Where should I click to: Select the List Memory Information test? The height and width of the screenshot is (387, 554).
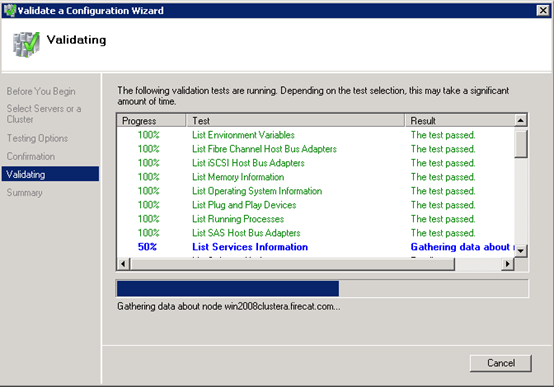316,177
